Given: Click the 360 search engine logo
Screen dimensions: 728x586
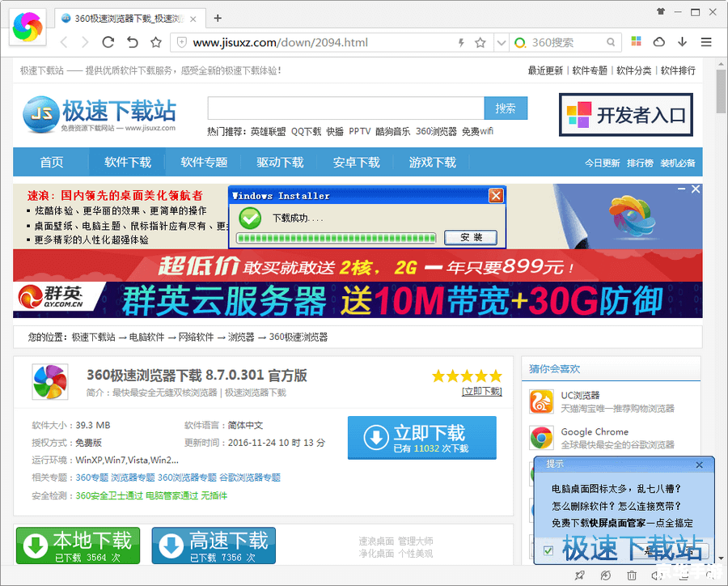Looking at the screenshot, I should [x=520, y=43].
